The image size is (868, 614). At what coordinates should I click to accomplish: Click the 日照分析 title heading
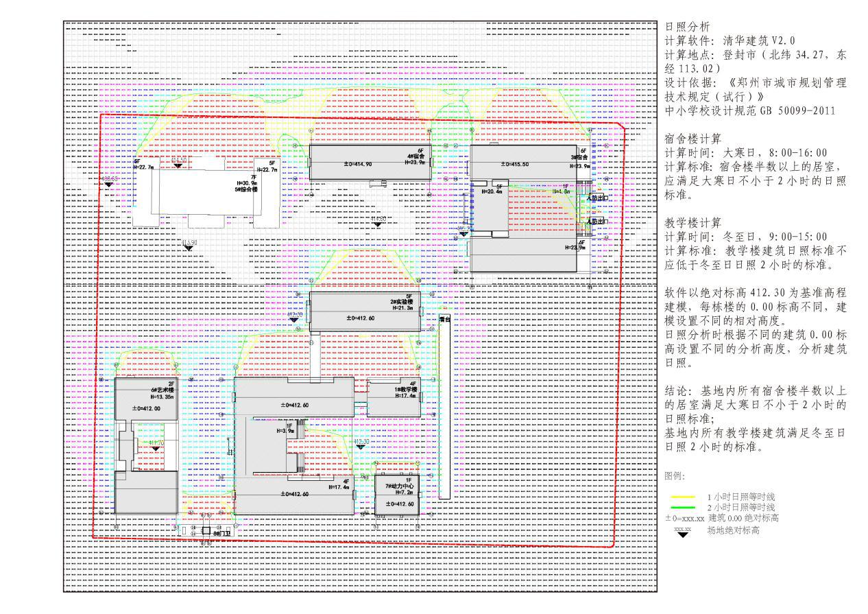tap(683, 27)
